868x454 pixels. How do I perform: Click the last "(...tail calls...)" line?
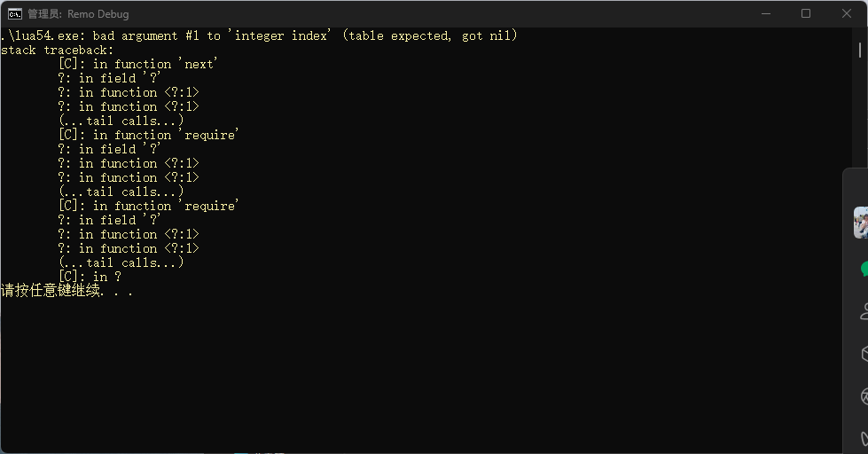click(121, 262)
